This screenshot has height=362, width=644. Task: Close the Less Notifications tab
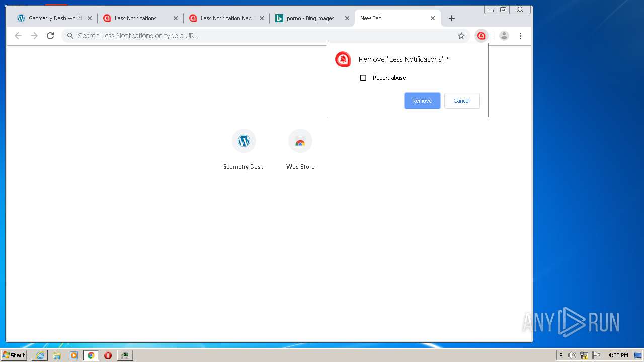pyautogui.click(x=176, y=18)
